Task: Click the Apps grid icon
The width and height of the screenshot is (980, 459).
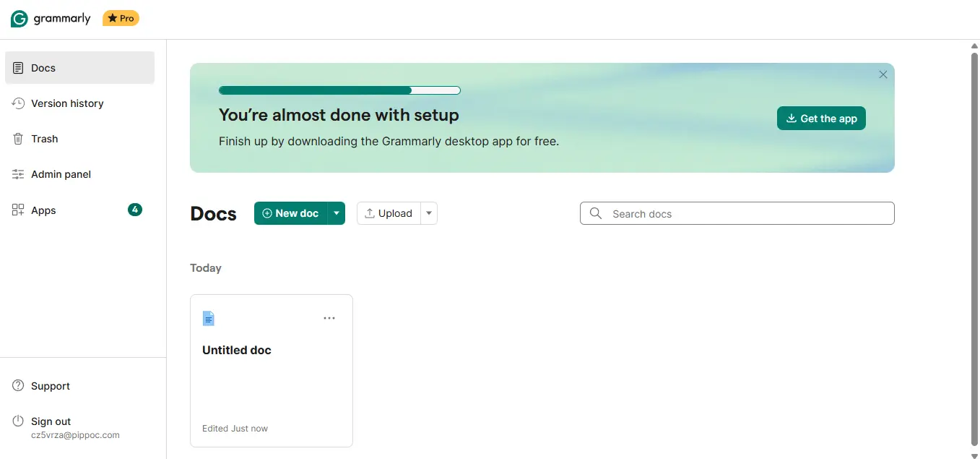Action: point(18,210)
